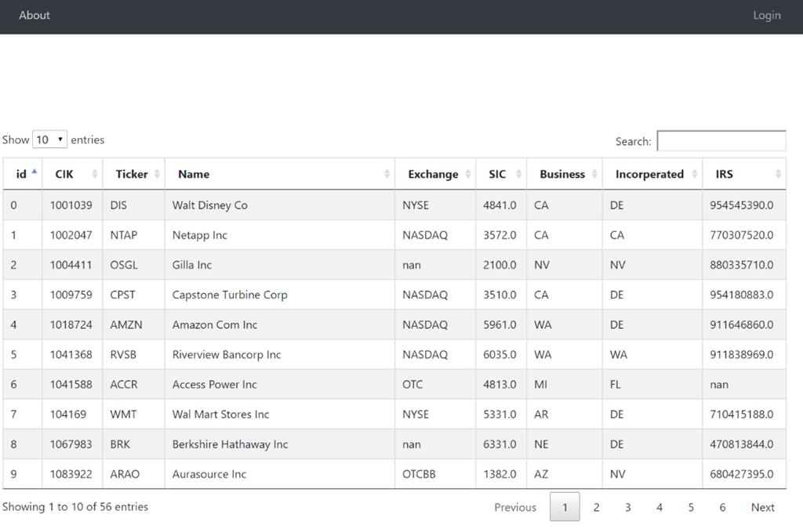Click the Ticker column header label

point(132,174)
